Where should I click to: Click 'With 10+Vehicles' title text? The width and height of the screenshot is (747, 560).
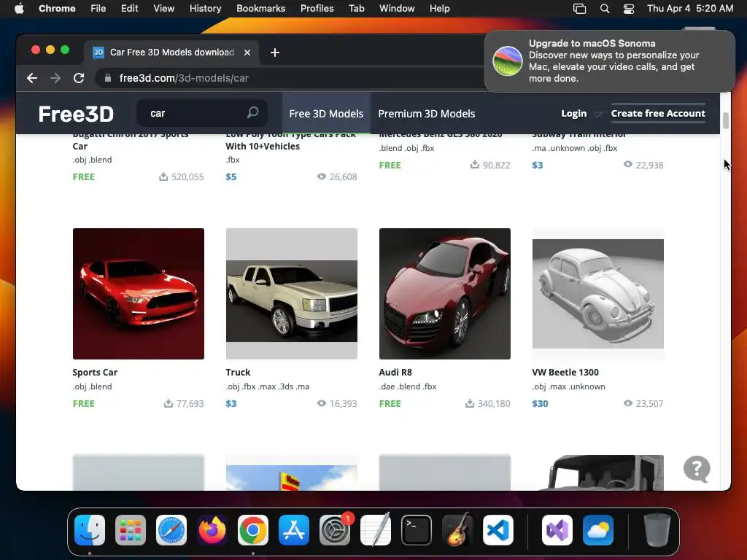click(263, 146)
